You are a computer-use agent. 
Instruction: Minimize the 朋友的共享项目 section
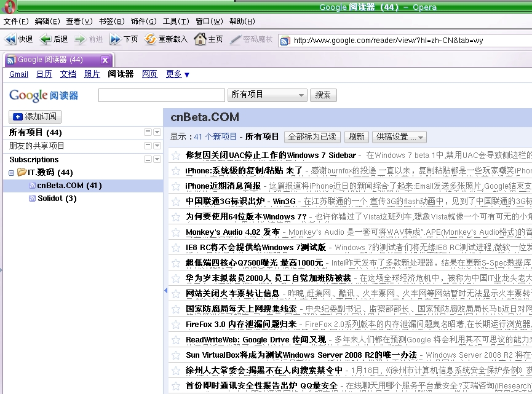(x=148, y=146)
